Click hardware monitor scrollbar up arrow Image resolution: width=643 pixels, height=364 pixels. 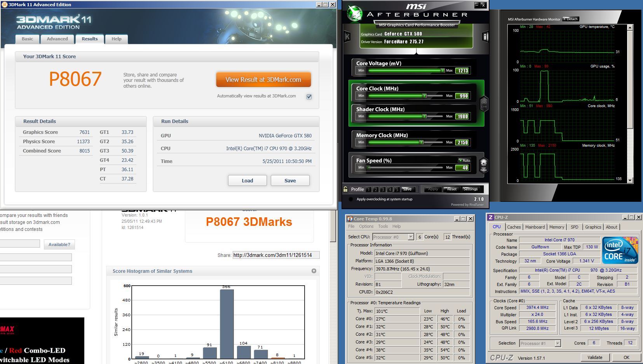point(630,28)
